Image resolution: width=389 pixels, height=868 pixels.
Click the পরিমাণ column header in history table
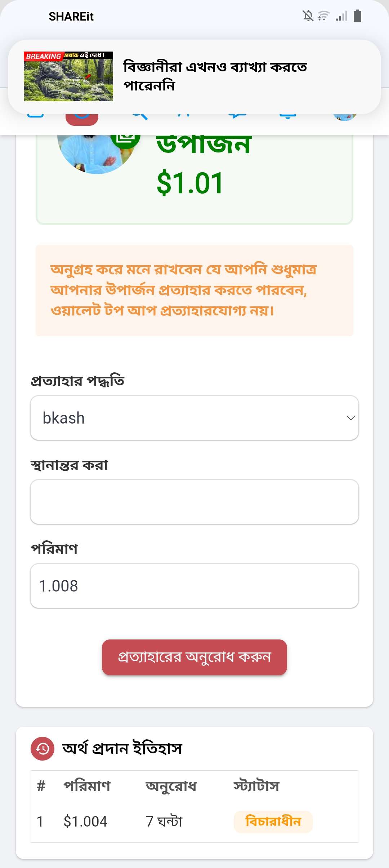point(87,786)
